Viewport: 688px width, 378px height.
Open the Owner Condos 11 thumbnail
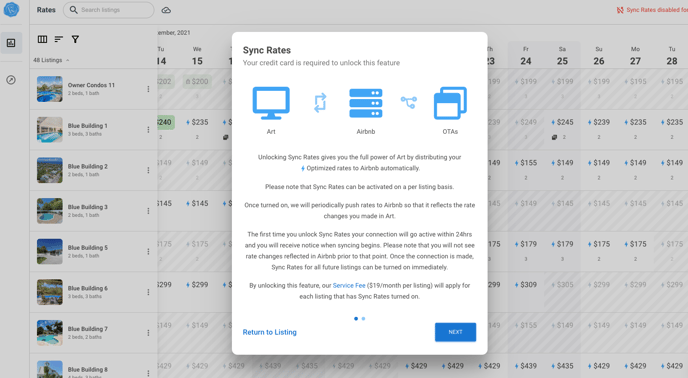[50, 89]
